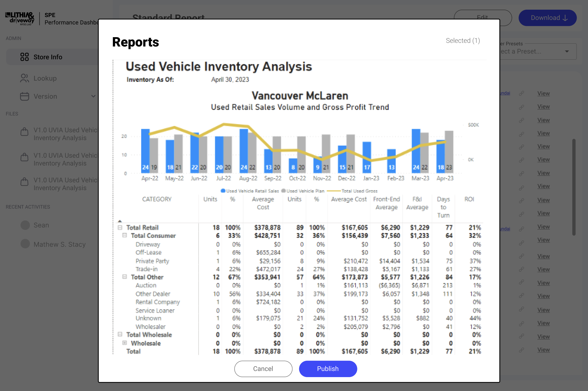Click the first UVIA file bag icon
Screen dimensions: 588x391
(24, 132)
